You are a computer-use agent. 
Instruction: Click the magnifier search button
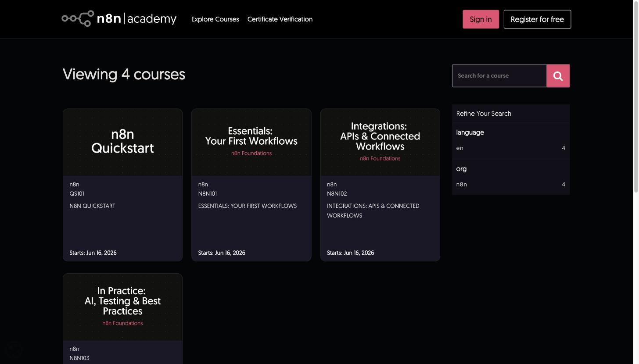coord(558,76)
